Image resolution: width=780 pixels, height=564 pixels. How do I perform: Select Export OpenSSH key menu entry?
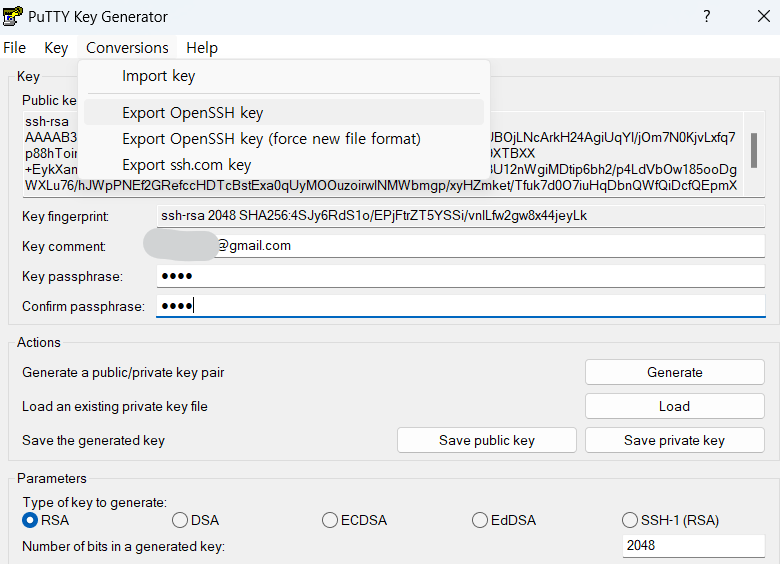(x=284, y=112)
